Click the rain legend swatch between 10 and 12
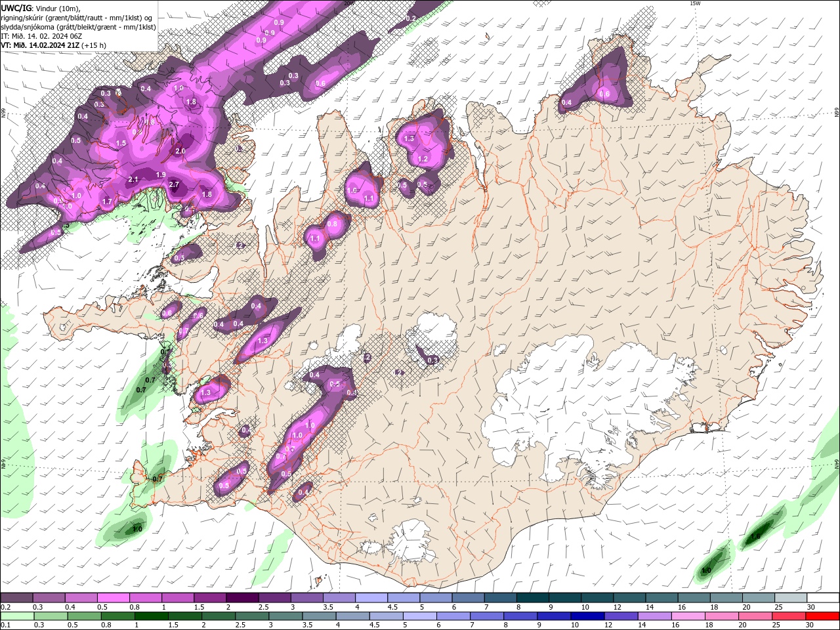The height and width of the screenshot is (630, 840). tap(588, 616)
